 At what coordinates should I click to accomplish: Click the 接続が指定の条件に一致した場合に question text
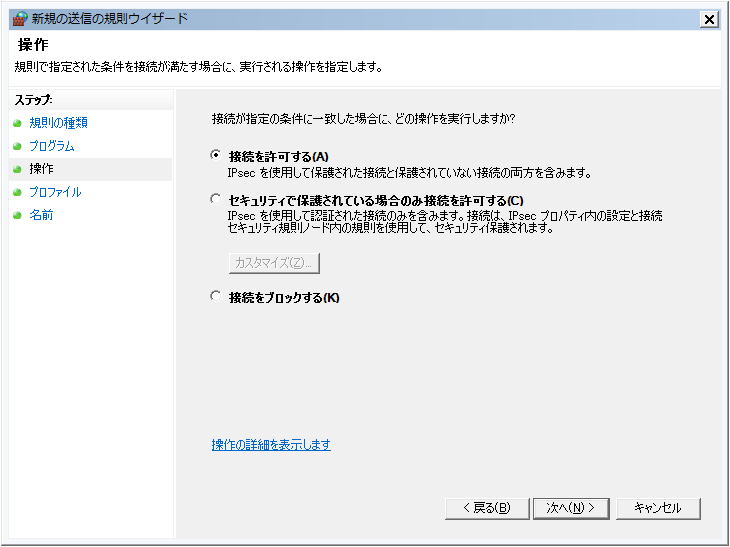tap(363, 119)
